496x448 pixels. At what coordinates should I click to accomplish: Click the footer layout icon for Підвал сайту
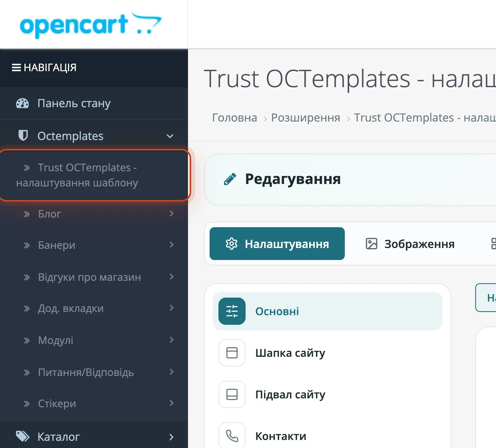click(x=232, y=394)
